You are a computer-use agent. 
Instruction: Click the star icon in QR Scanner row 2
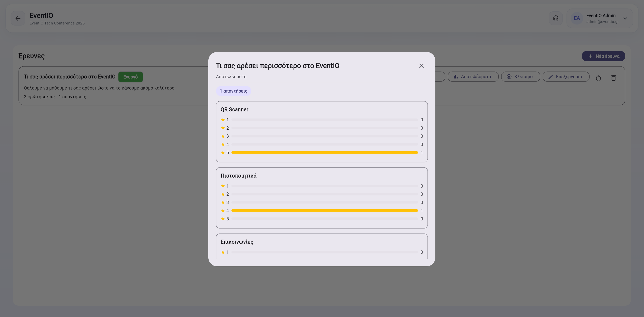(223, 128)
